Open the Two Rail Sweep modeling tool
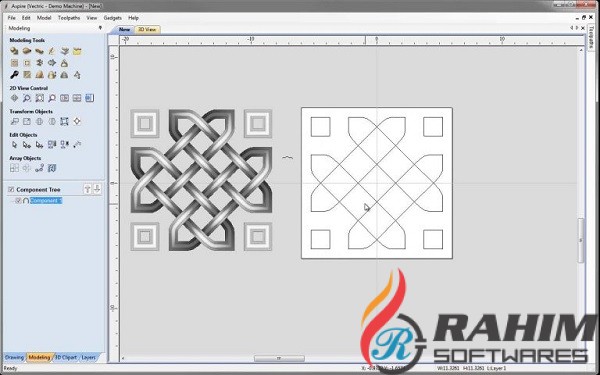This screenshot has height=375, width=600. (x=27, y=51)
